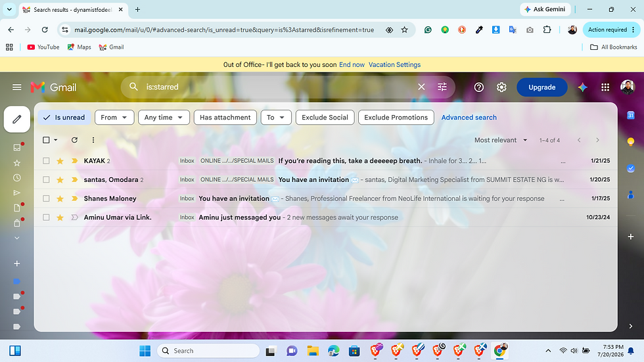
Task: Open Google Keep in the side panel
Action: click(x=631, y=142)
